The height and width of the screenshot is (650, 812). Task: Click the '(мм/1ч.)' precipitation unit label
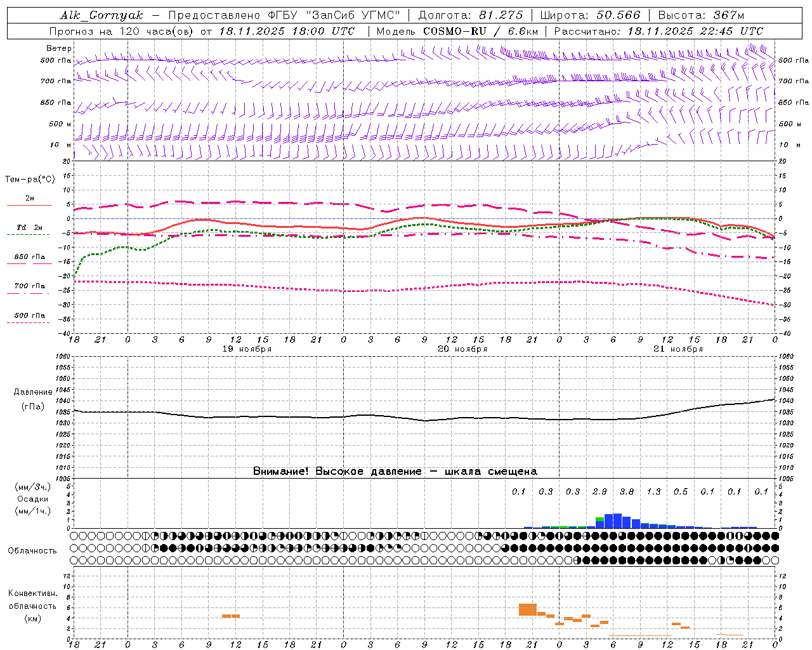[32, 511]
